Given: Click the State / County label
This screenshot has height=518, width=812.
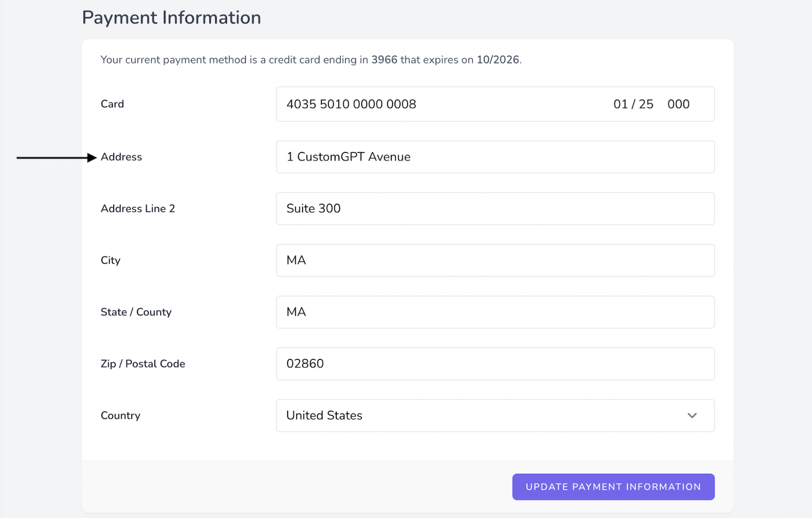Looking at the screenshot, I should (x=136, y=312).
